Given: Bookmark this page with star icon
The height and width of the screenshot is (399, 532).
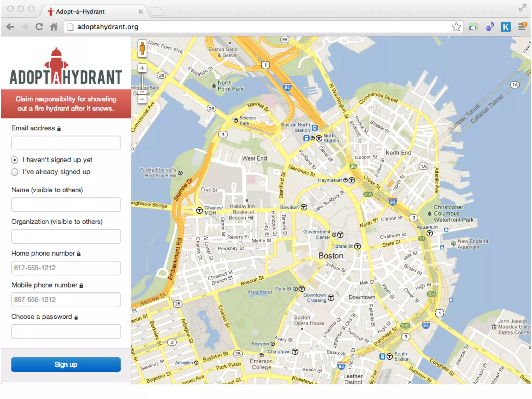Looking at the screenshot, I should [456, 27].
